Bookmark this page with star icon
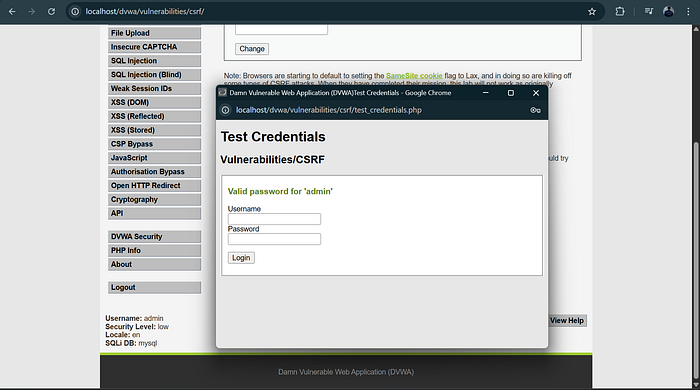The image size is (700, 390). point(592,12)
